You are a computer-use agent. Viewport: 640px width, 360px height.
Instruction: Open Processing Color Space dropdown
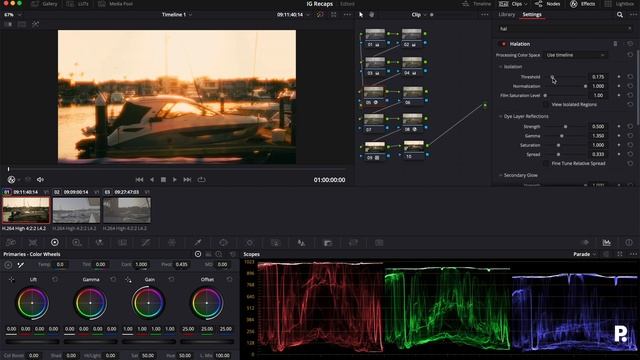(x=575, y=55)
